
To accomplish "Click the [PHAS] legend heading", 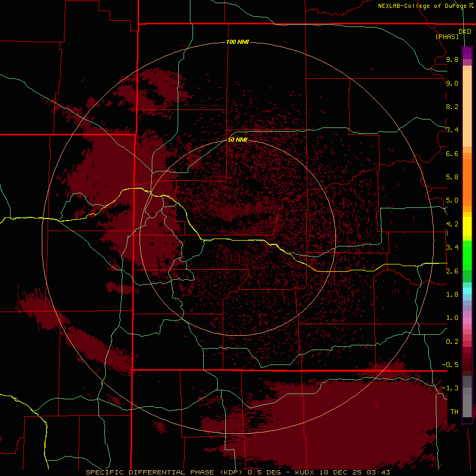I will pos(447,36).
